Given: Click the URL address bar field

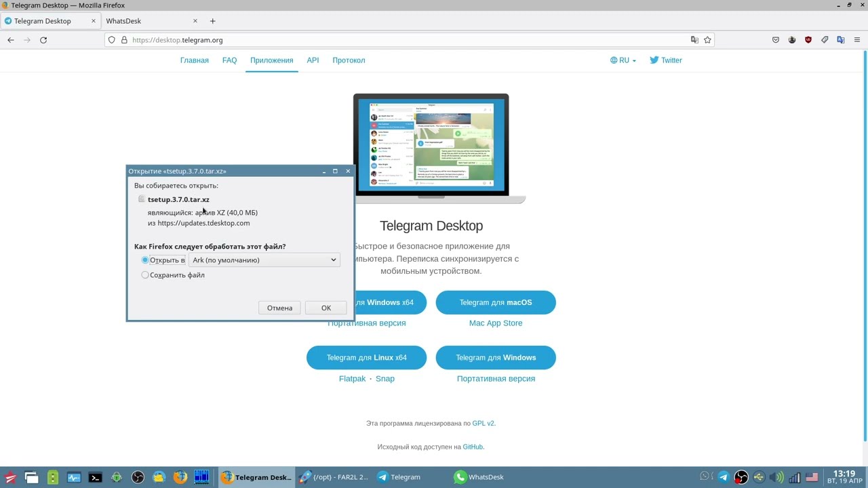Looking at the screenshot, I should 408,40.
